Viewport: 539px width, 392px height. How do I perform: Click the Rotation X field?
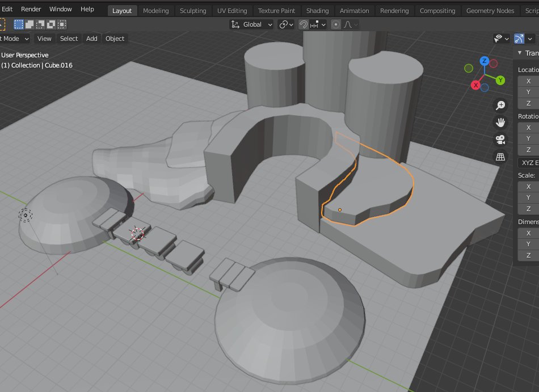(x=528, y=128)
